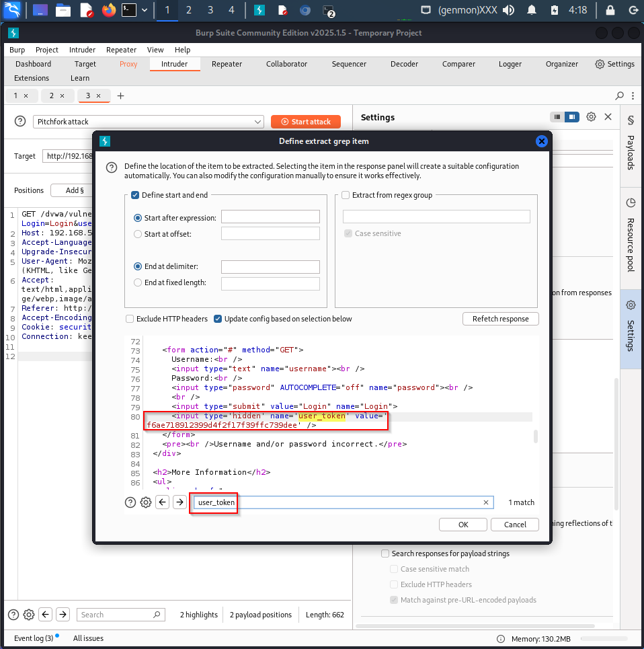This screenshot has height=649, width=644.
Task: Clear the user_token search text
Action: pyautogui.click(x=485, y=502)
